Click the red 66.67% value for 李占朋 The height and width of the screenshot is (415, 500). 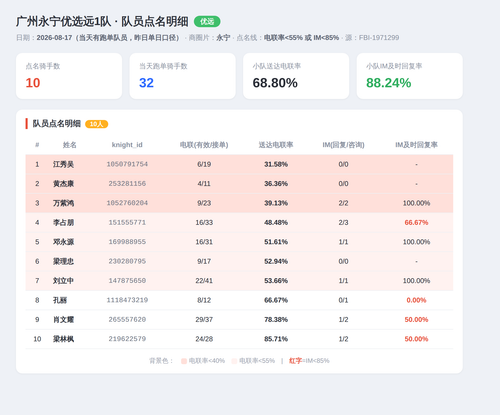[x=416, y=222]
